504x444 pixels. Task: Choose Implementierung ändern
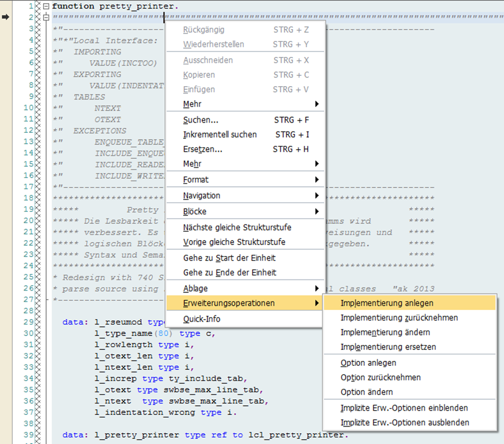pyautogui.click(x=410, y=332)
